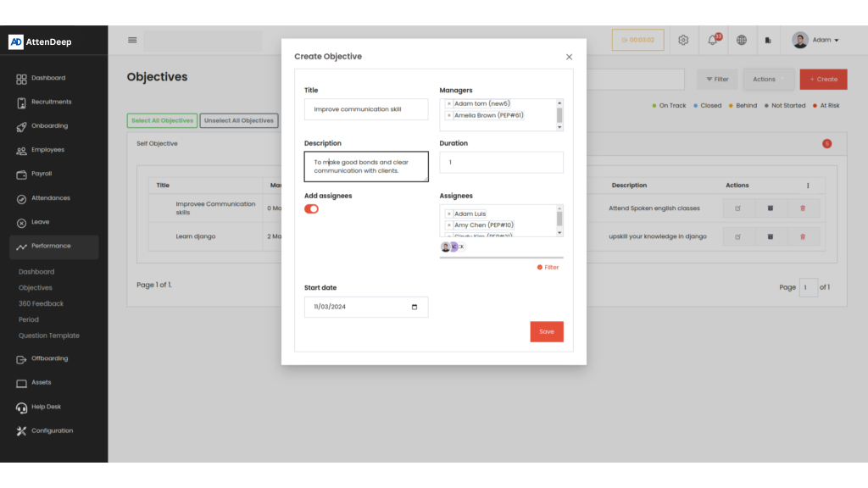The image size is (868, 488).
Task: Click the hamburger menu icon
Action: pos(132,40)
